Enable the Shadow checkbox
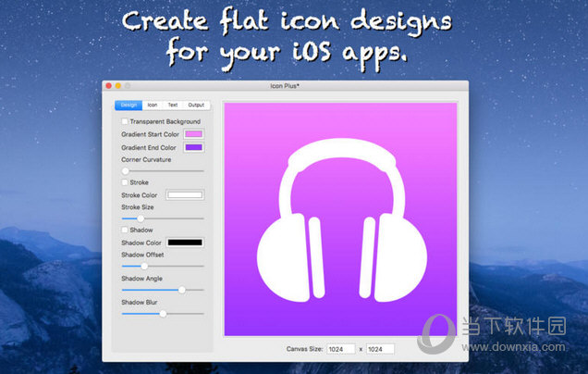This screenshot has height=374, width=588. [x=125, y=230]
